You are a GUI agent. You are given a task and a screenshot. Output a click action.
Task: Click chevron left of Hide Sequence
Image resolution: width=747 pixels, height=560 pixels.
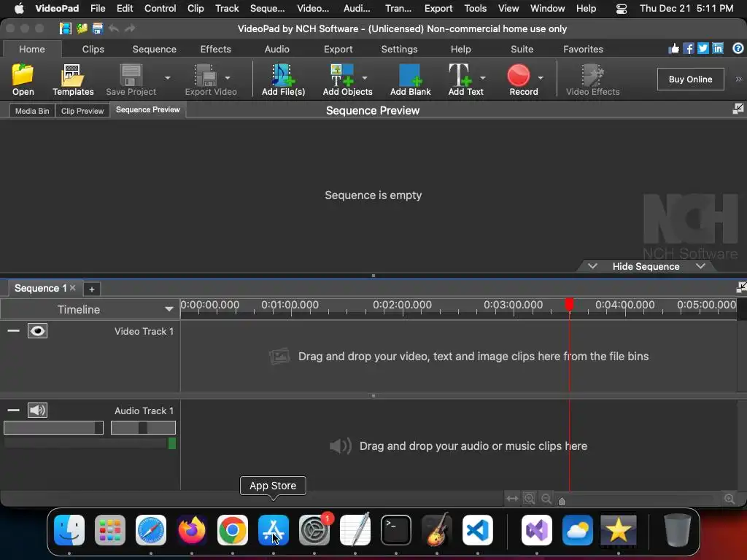[592, 266]
